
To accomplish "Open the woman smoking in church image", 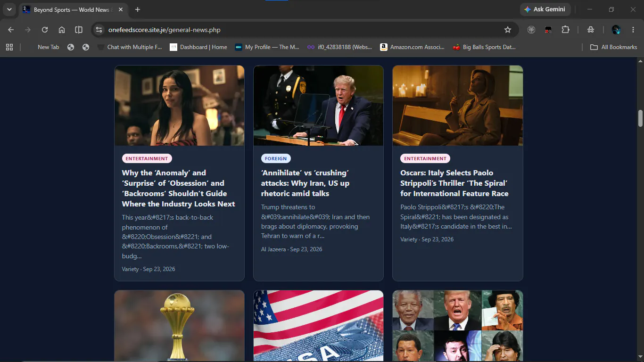I will (x=457, y=106).
